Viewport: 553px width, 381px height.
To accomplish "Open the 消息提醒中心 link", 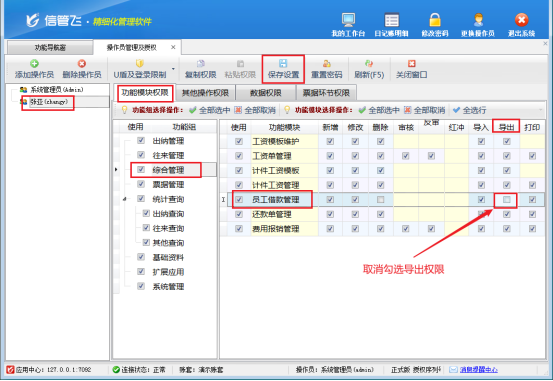I will [479, 370].
